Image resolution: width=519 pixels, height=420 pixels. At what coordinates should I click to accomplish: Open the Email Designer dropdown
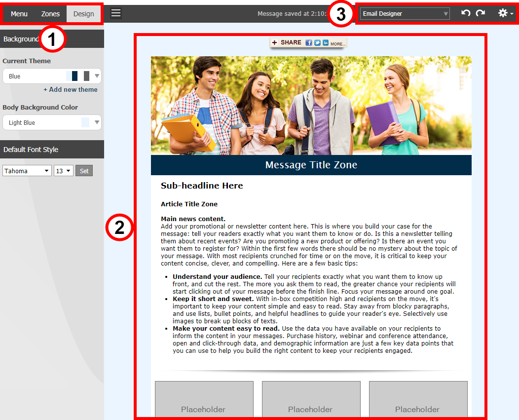(x=405, y=14)
